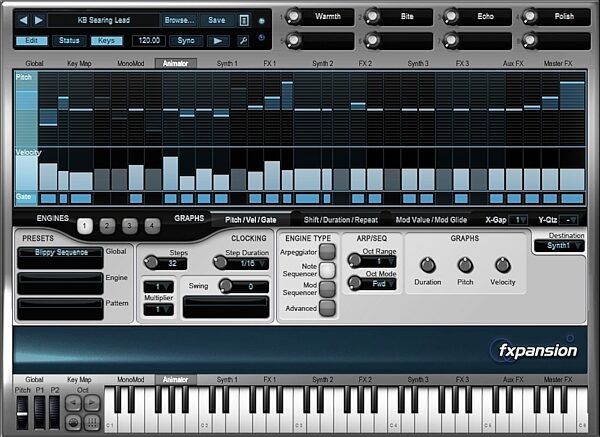Set engine type to Mod Sequencer

(x=327, y=289)
